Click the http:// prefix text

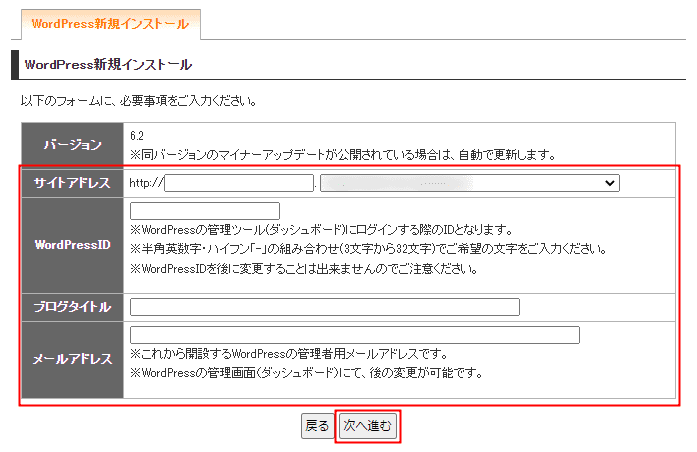pyautogui.click(x=147, y=183)
